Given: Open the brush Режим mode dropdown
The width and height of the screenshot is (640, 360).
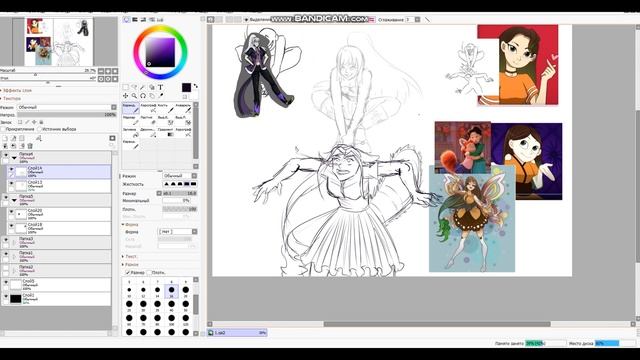Looking at the screenshot, I should (x=180, y=176).
